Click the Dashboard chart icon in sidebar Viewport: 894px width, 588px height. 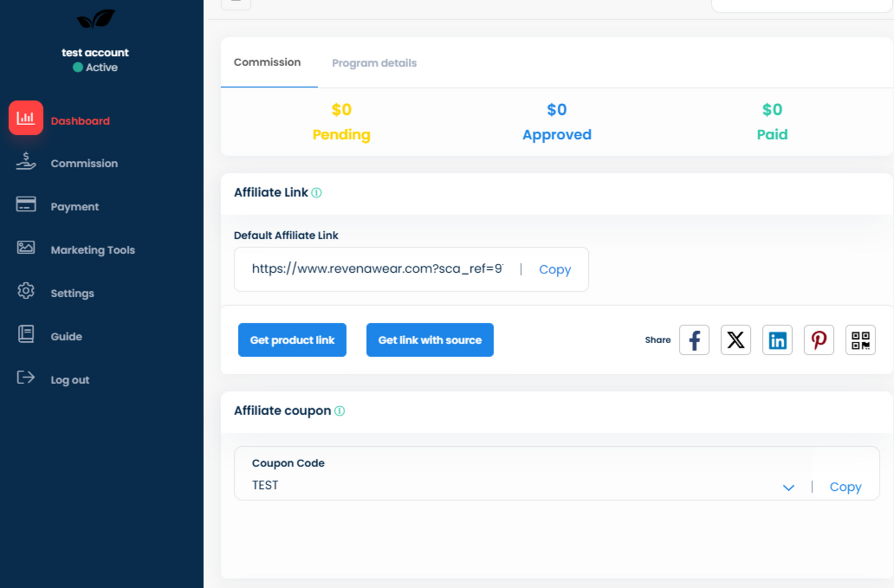point(26,118)
